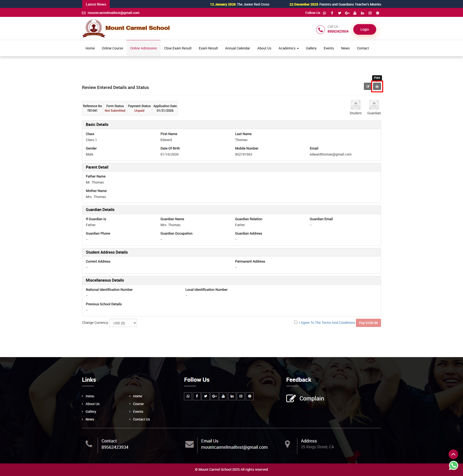Open the Change Currency dropdown
Viewport: 463px width, 476px height.
(123, 323)
